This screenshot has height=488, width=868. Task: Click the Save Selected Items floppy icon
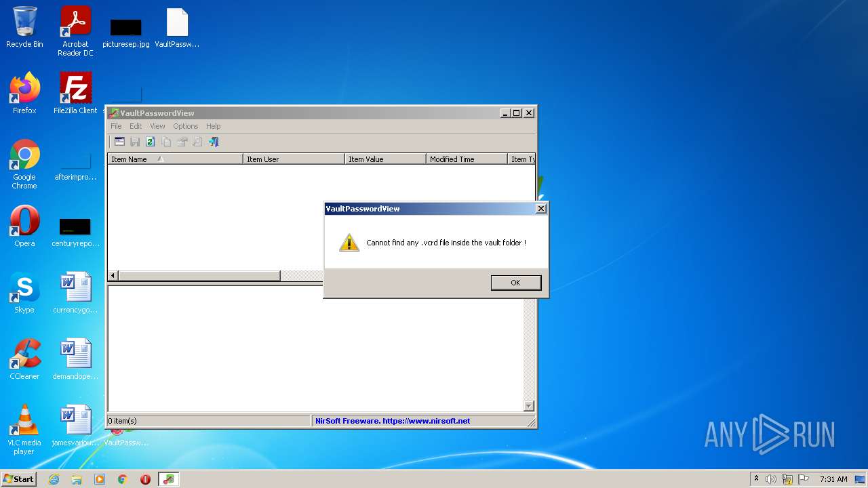(135, 142)
